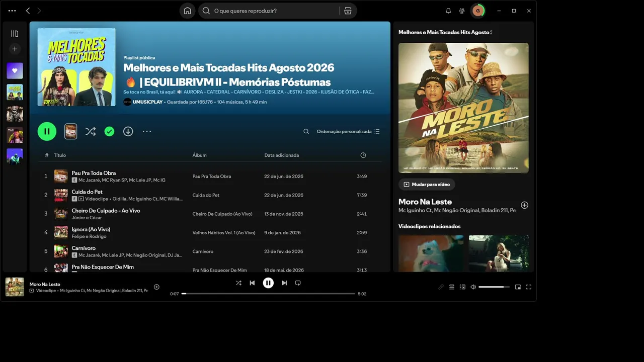Image resolution: width=644 pixels, height=362 pixels.
Task: Select track Carnívoro
Action: click(84, 248)
